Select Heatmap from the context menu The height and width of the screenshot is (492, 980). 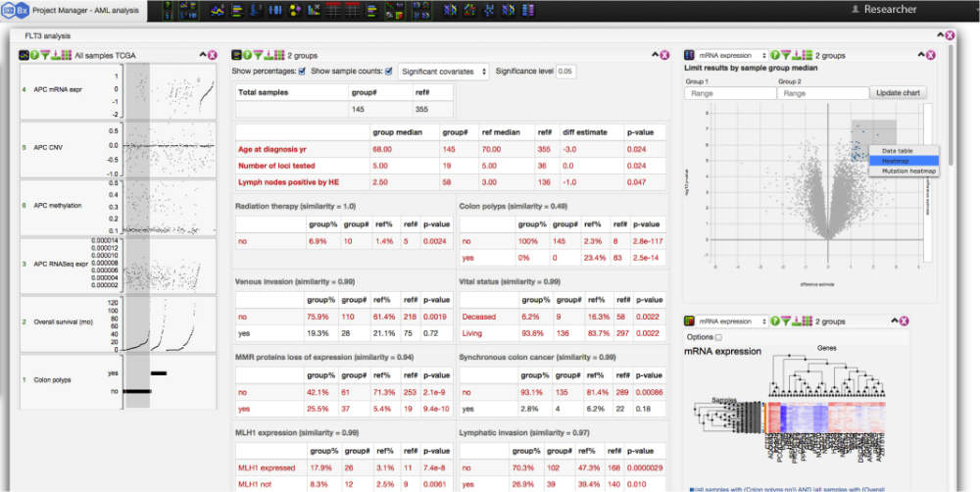point(903,161)
